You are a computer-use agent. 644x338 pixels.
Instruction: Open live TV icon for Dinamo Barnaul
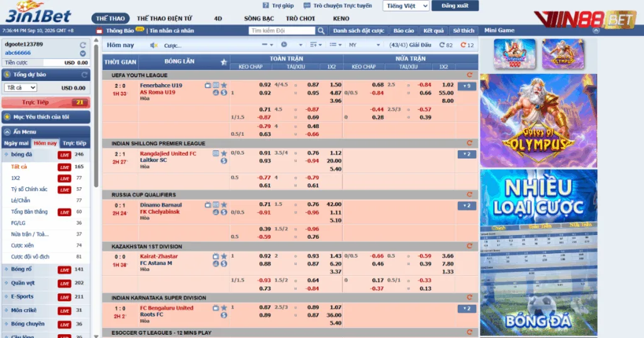(x=208, y=205)
